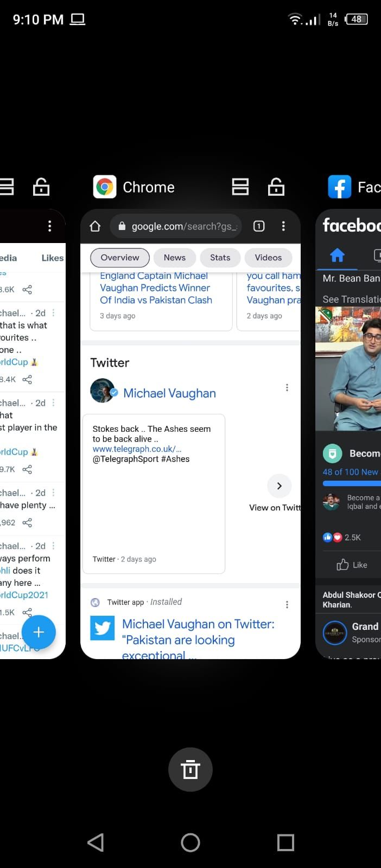Open Chrome three-dot menu
381x868 pixels.
pyautogui.click(x=283, y=226)
